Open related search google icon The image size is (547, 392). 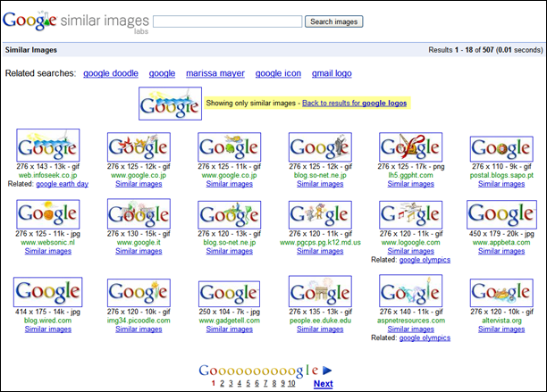(278, 73)
